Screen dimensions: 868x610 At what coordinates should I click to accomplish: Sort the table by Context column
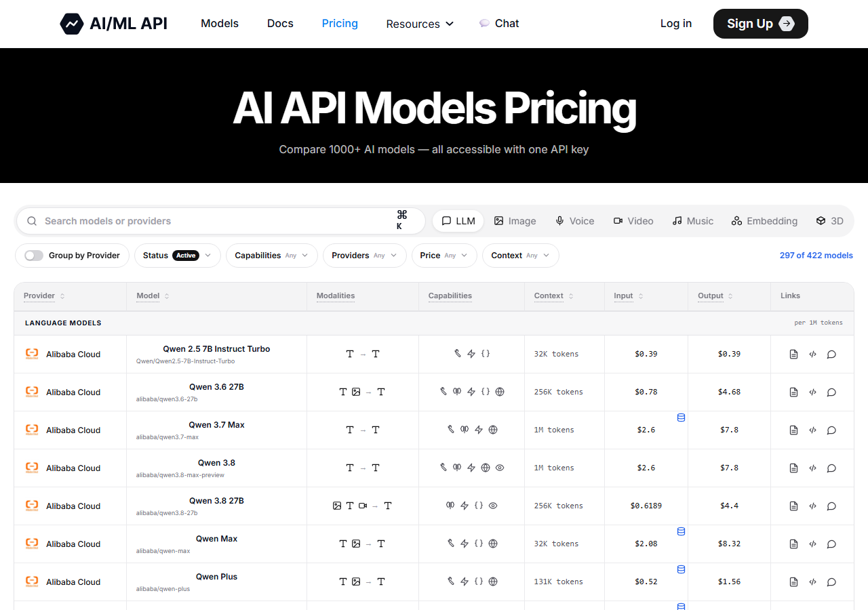(x=554, y=296)
